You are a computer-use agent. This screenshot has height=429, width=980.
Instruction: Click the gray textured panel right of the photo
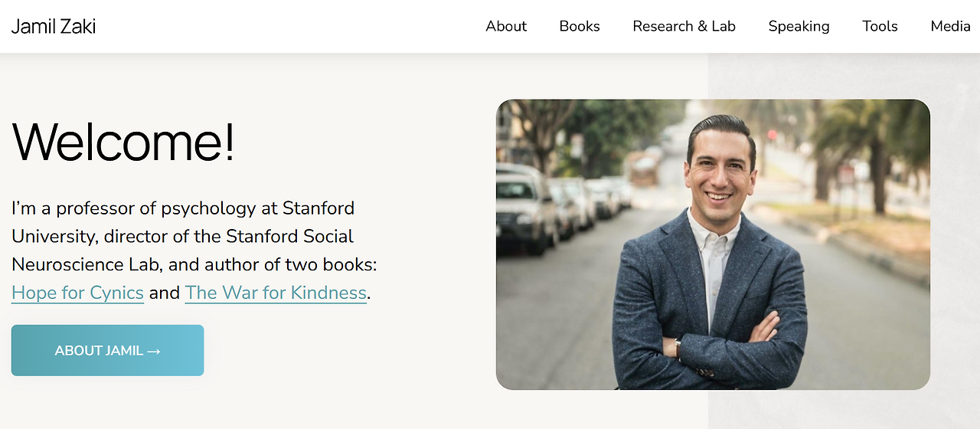coord(955,230)
